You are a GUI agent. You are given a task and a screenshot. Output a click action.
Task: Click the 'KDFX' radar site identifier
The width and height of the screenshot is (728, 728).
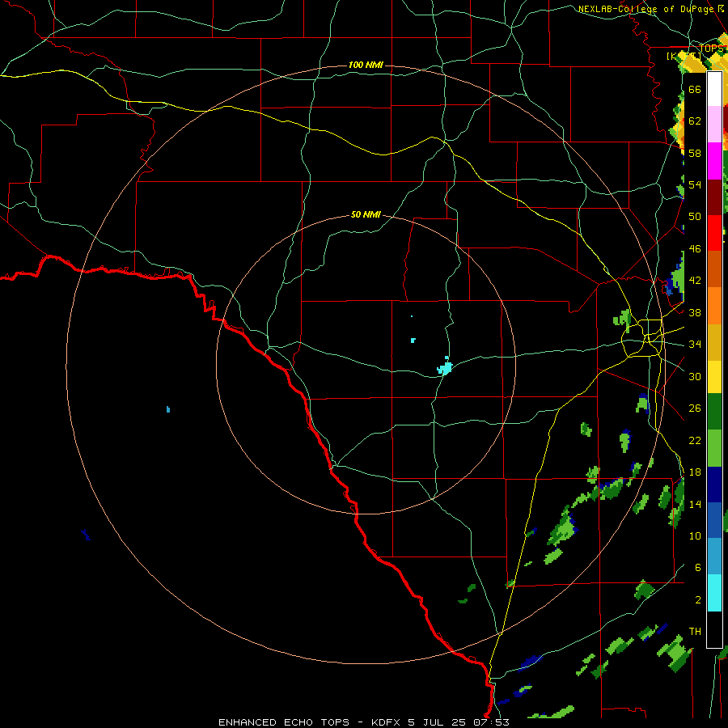point(387,722)
